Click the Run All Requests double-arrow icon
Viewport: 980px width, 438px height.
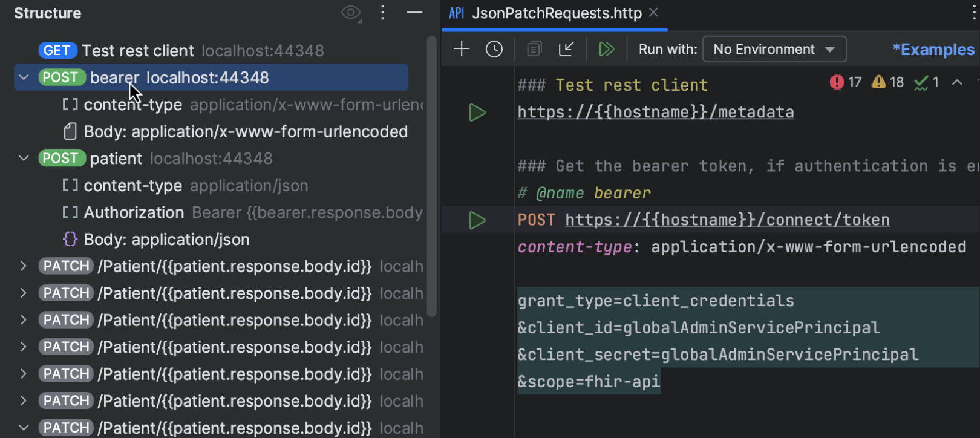click(x=606, y=49)
